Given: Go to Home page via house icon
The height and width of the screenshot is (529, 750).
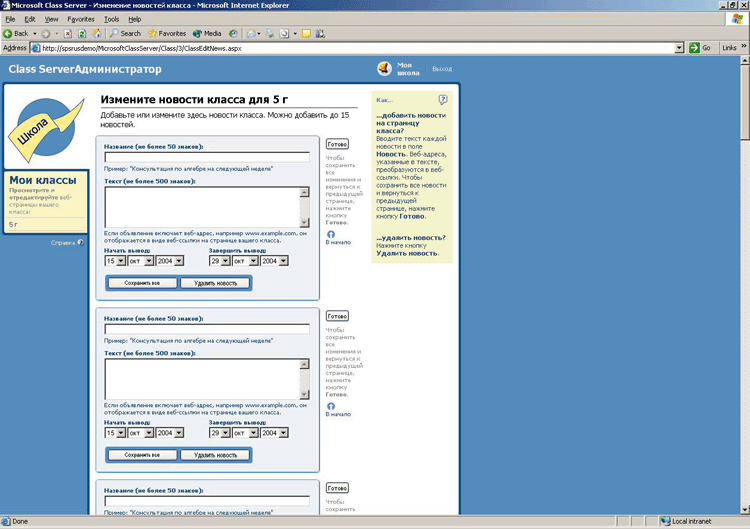Looking at the screenshot, I should [97, 33].
